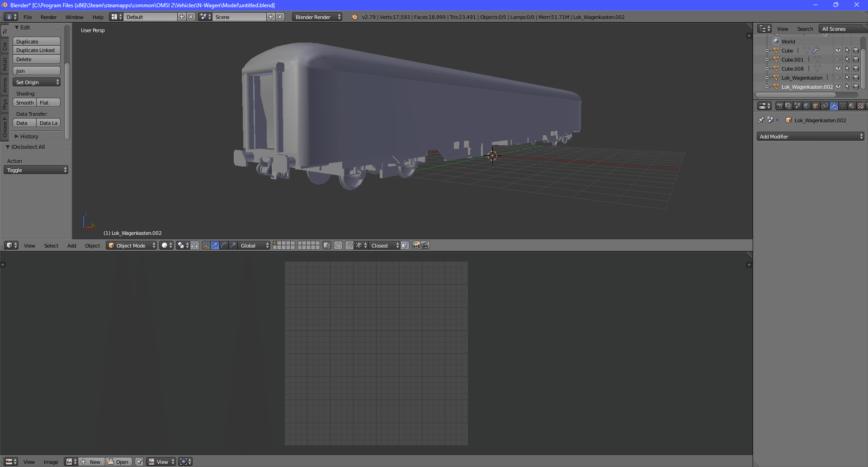Pin the image in the UV editor
The height and width of the screenshot is (467, 868).
[x=139, y=462]
